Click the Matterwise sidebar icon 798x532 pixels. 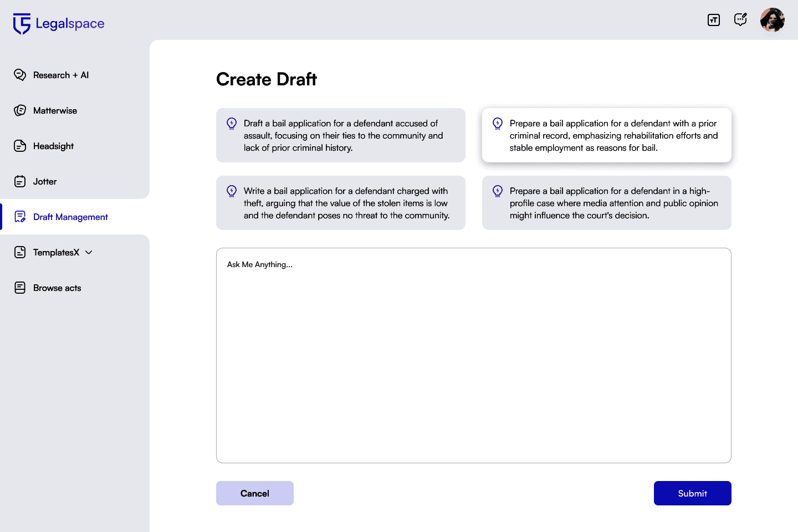point(20,110)
